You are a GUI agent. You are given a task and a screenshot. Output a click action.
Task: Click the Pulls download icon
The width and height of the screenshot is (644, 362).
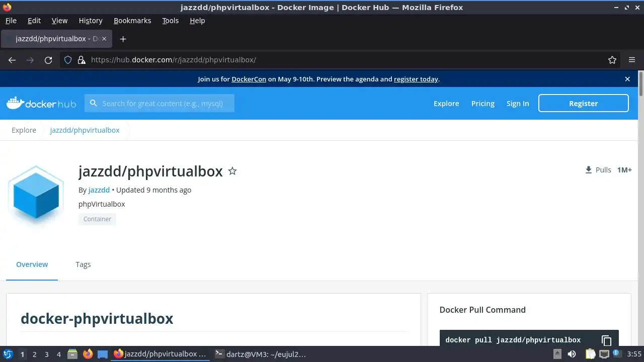coord(589,170)
